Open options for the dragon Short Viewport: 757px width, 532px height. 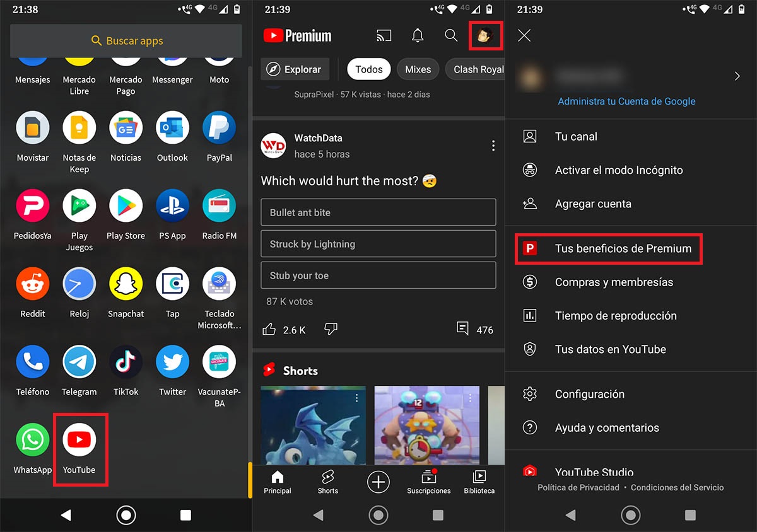tap(357, 398)
